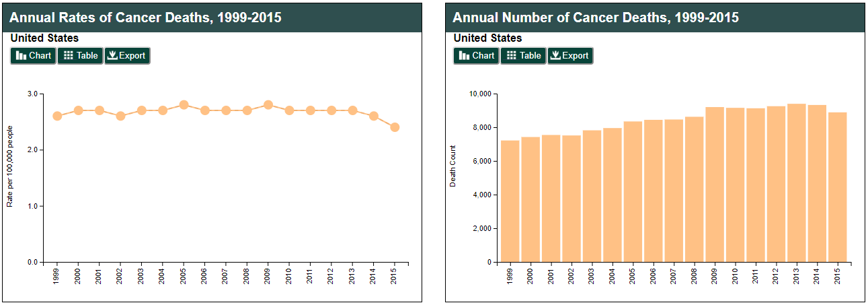Select the 2014 rate data point
Screen dimensions: 868x305
(x=374, y=116)
